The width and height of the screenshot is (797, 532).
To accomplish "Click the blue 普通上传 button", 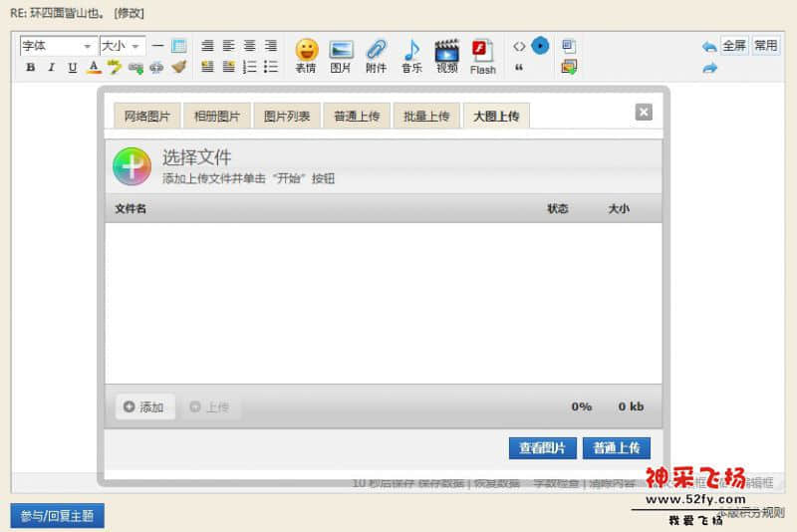I will click(x=616, y=447).
